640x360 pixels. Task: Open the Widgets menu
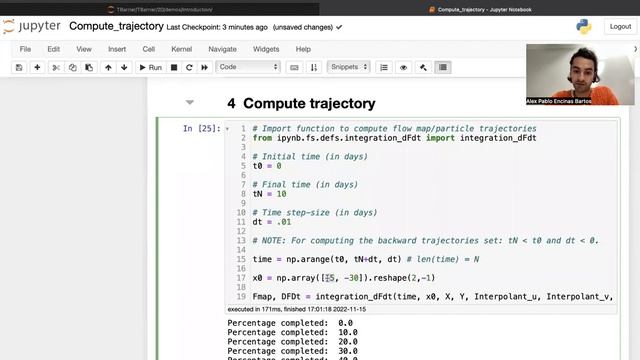click(266, 49)
